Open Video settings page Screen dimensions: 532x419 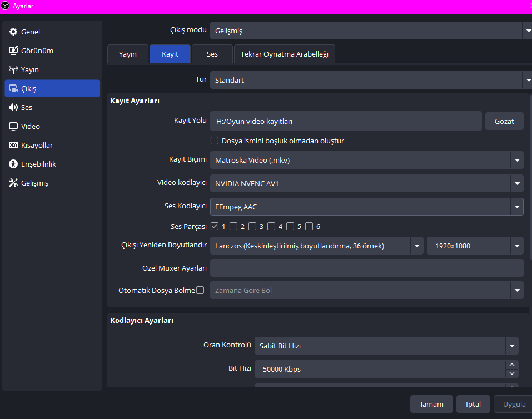pos(52,127)
